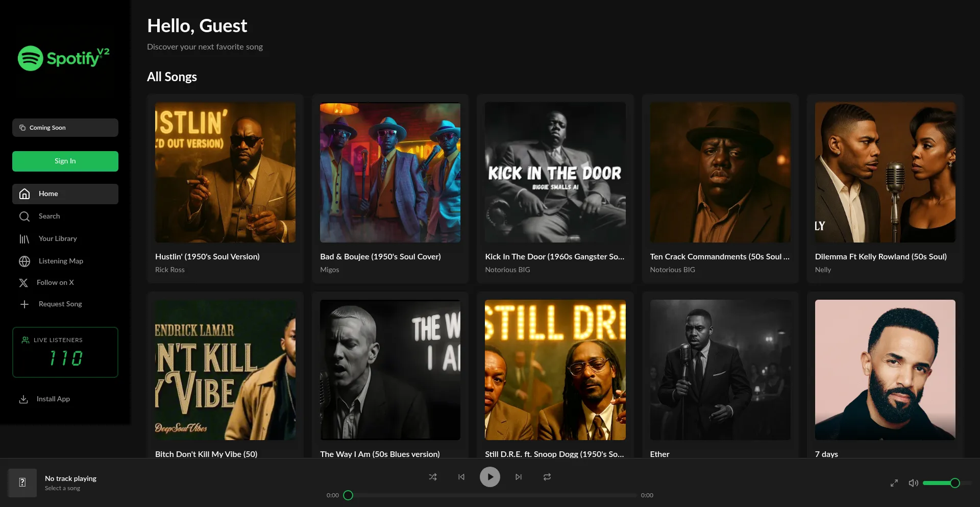Image resolution: width=980 pixels, height=507 pixels.
Task: Open the Search section in sidebar
Action: [x=24, y=216]
